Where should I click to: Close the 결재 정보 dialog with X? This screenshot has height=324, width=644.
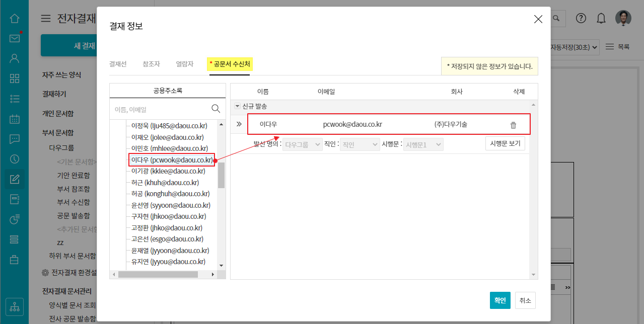pos(538,19)
